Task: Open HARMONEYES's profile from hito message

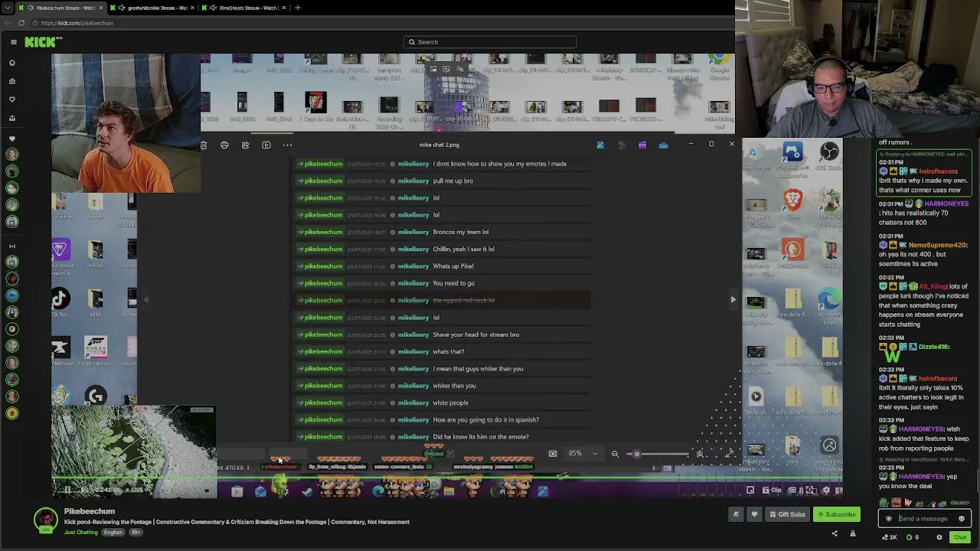Action: 946,204
